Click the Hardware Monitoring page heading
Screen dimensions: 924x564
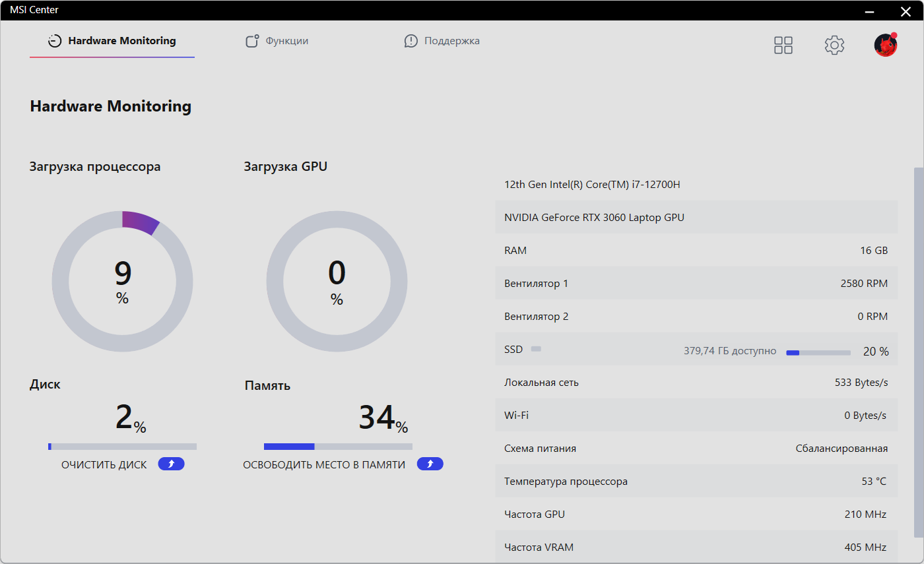pos(111,106)
